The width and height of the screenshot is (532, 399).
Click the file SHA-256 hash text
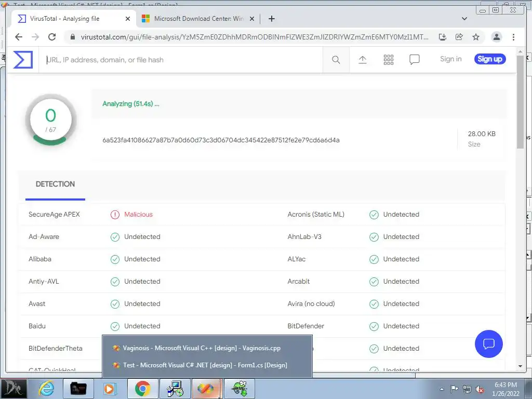tap(221, 140)
